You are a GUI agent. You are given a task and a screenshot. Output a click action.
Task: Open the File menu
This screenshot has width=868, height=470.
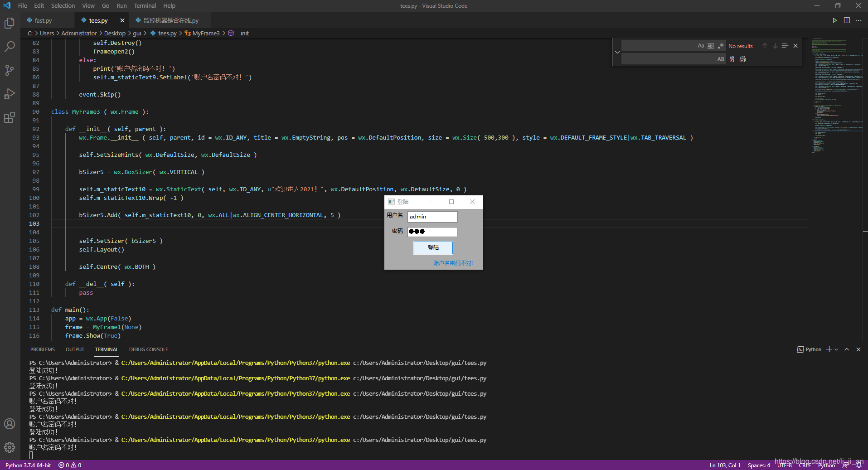[x=22, y=5]
